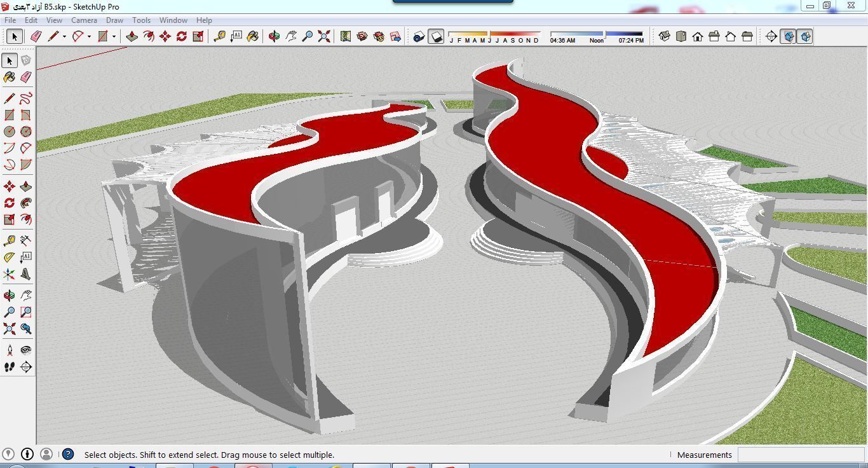The width and height of the screenshot is (868, 468).
Task: Click the Measurements input box
Action: click(x=801, y=455)
